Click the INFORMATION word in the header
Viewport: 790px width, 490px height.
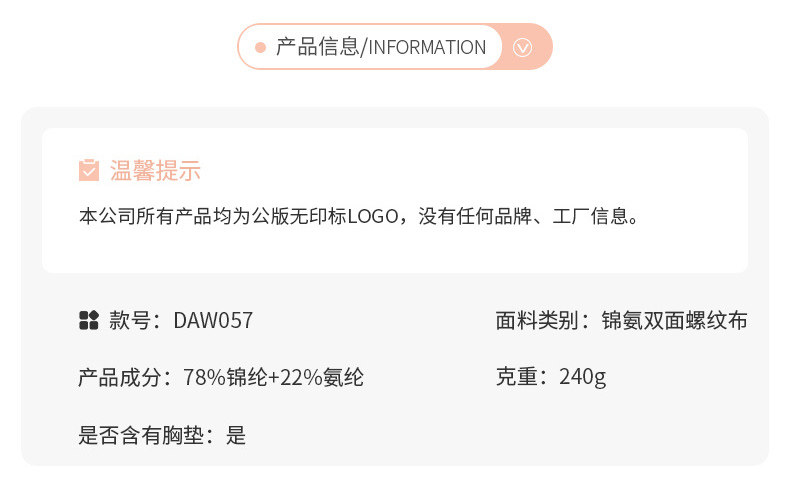click(428, 47)
